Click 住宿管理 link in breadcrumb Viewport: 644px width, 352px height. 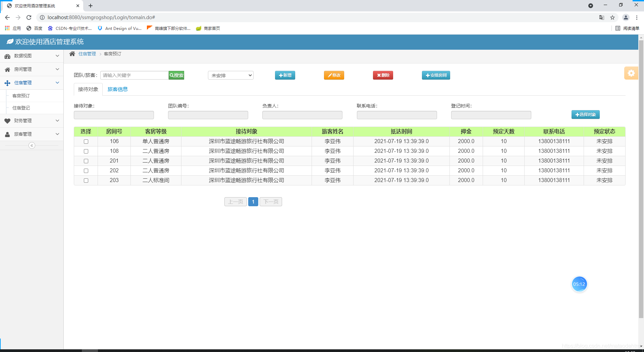tap(87, 54)
